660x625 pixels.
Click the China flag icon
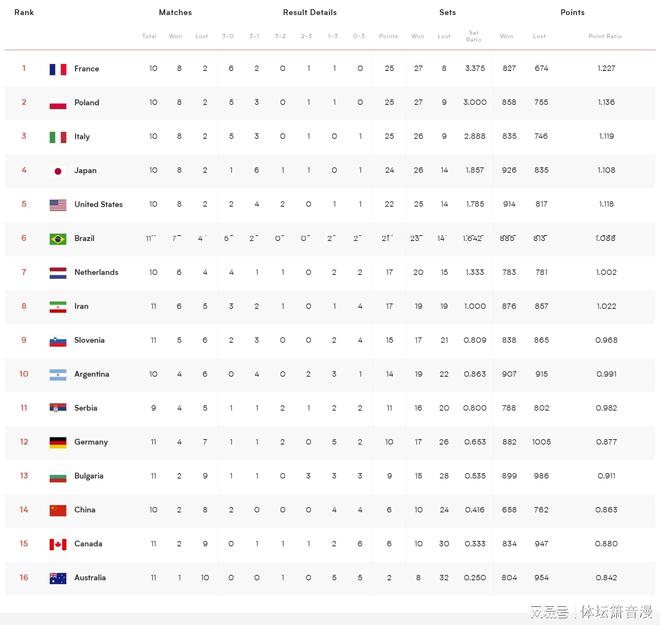coord(57,510)
